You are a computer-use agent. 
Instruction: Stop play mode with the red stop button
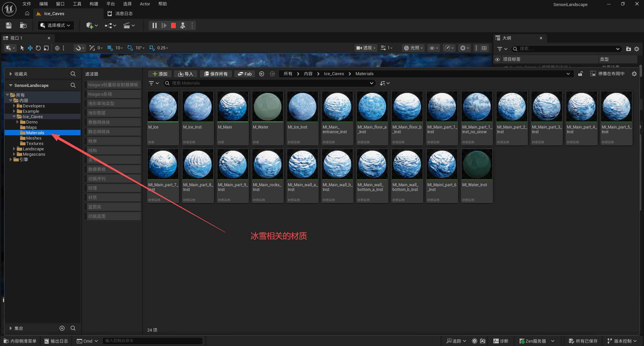[173, 26]
